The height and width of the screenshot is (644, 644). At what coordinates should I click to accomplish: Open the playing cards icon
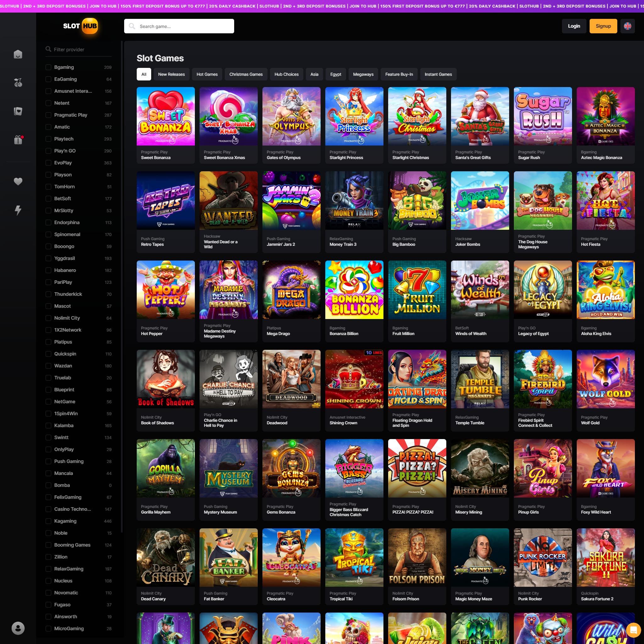click(18, 111)
